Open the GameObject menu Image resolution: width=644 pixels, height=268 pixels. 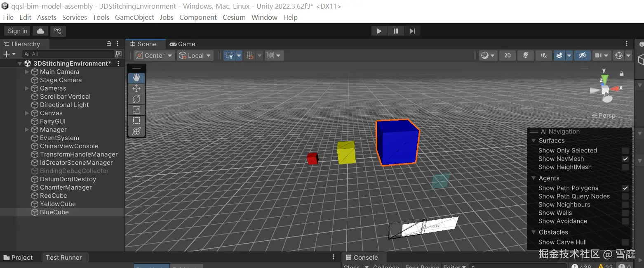click(x=134, y=17)
